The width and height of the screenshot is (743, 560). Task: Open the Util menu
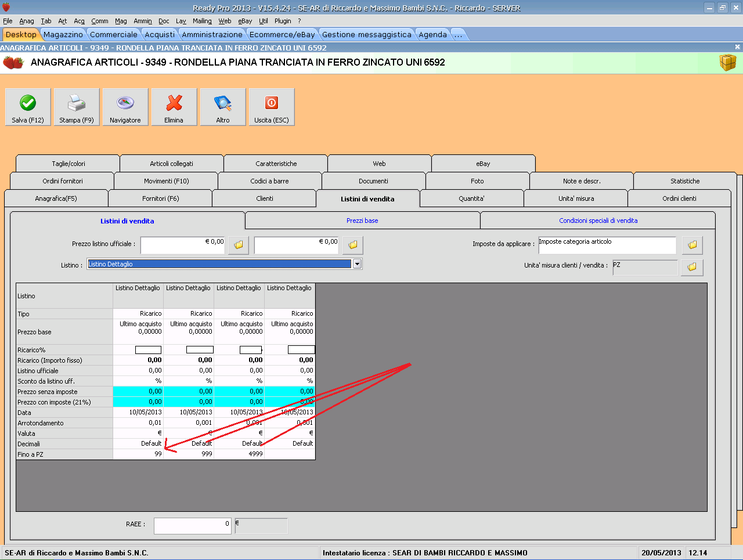pyautogui.click(x=264, y=21)
